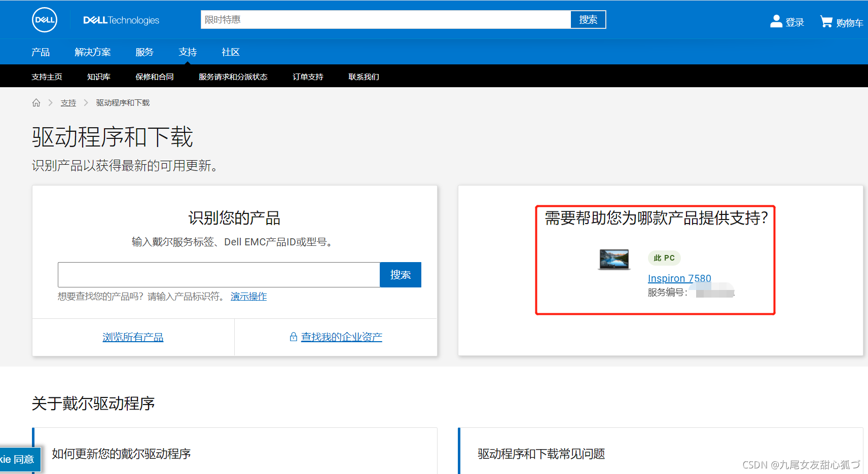
Task: Open the 产品 menu
Action: [41, 52]
